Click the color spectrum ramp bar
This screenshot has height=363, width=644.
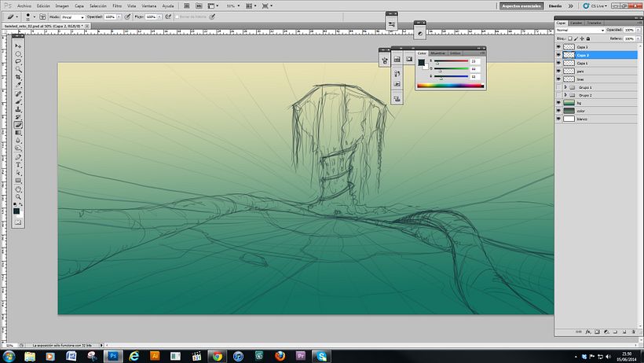[450, 86]
